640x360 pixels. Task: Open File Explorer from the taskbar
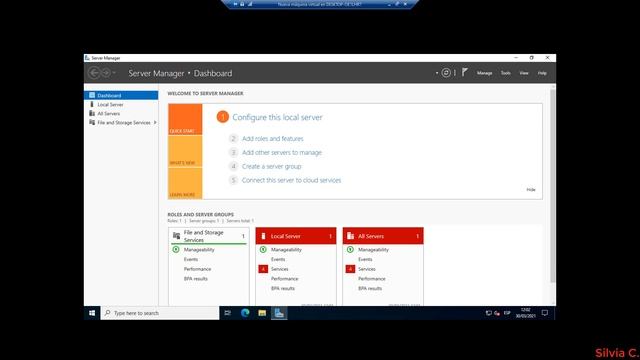coord(262,313)
